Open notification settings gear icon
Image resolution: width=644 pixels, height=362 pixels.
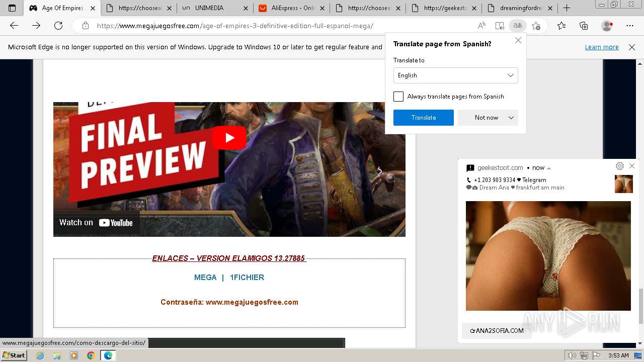point(619,166)
